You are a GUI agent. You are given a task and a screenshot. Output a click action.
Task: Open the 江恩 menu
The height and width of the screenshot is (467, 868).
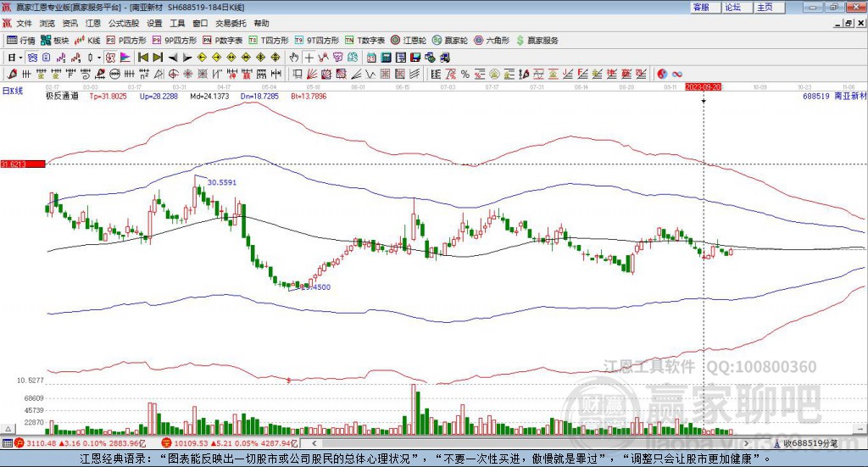click(x=93, y=23)
